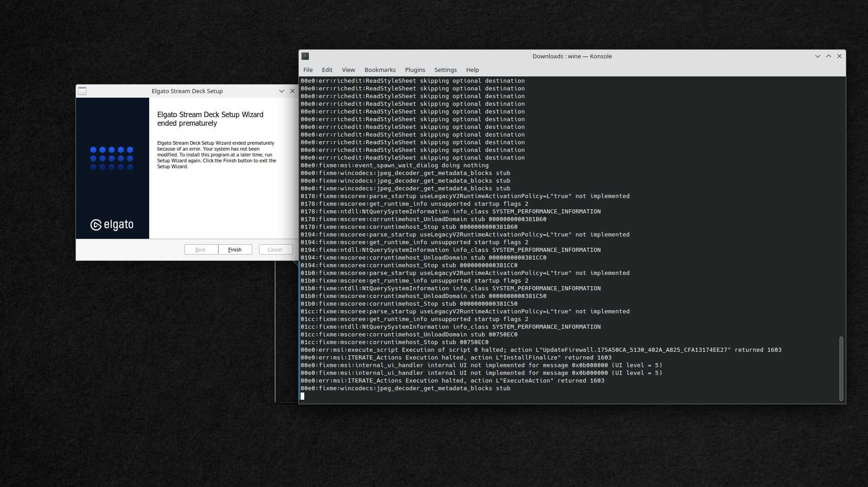Viewport: 868px width, 487px height.
Task: Click the Konsole vertical scrollbar handle
Action: point(841,369)
